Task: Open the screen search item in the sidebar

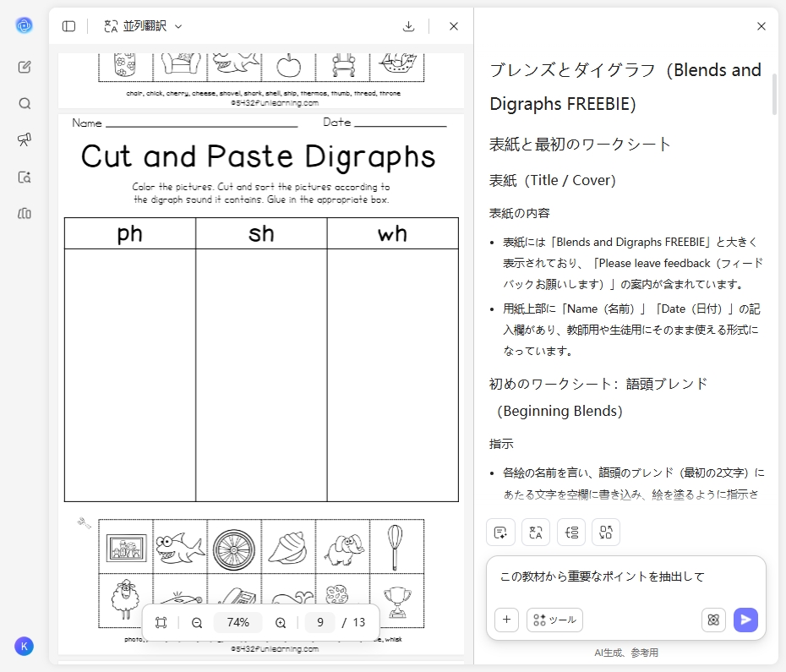Action: pyautogui.click(x=25, y=177)
